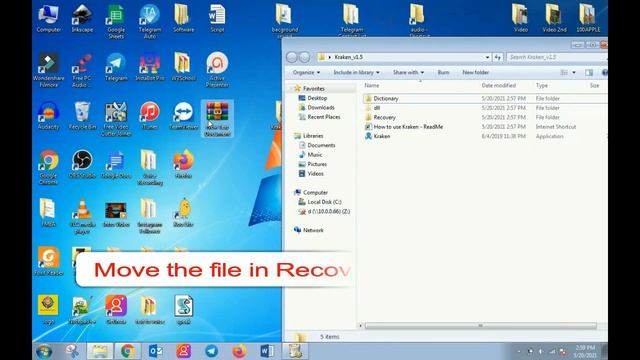Click the Burn toolbar button

point(443,72)
